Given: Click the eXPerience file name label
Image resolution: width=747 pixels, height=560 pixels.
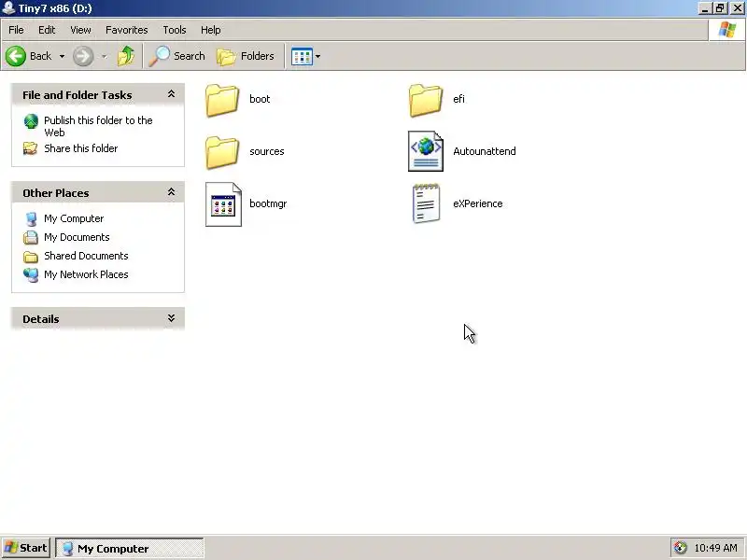Looking at the screenshot, I should pos(478,203).
